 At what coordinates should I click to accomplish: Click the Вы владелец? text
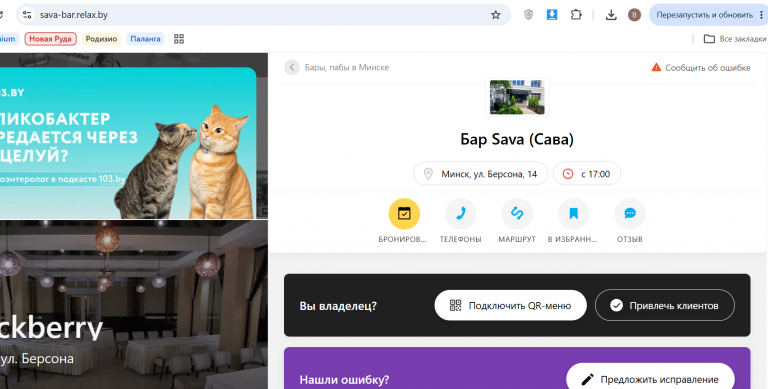(x=338, y=306)
